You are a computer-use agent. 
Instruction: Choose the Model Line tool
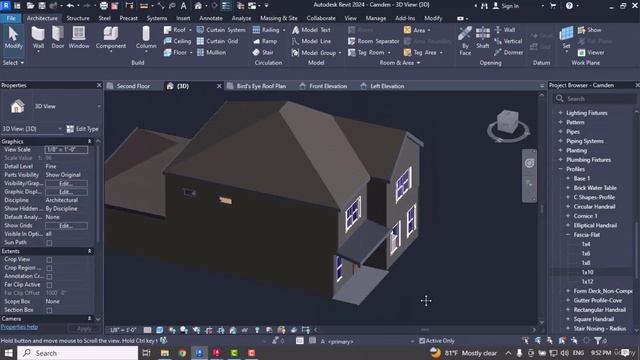[311, 41]
